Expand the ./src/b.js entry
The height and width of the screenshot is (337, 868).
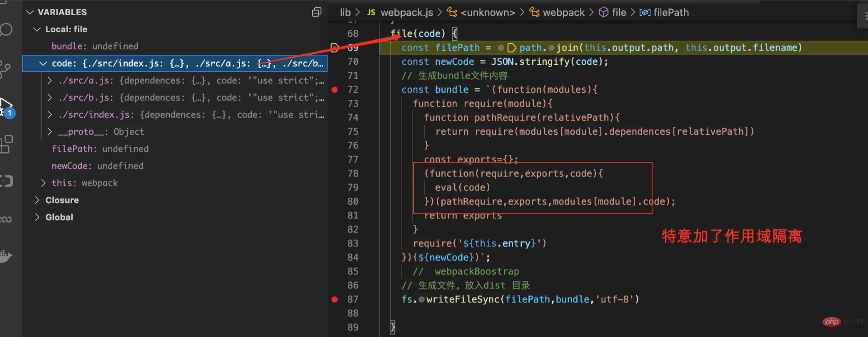pos(50,97)
